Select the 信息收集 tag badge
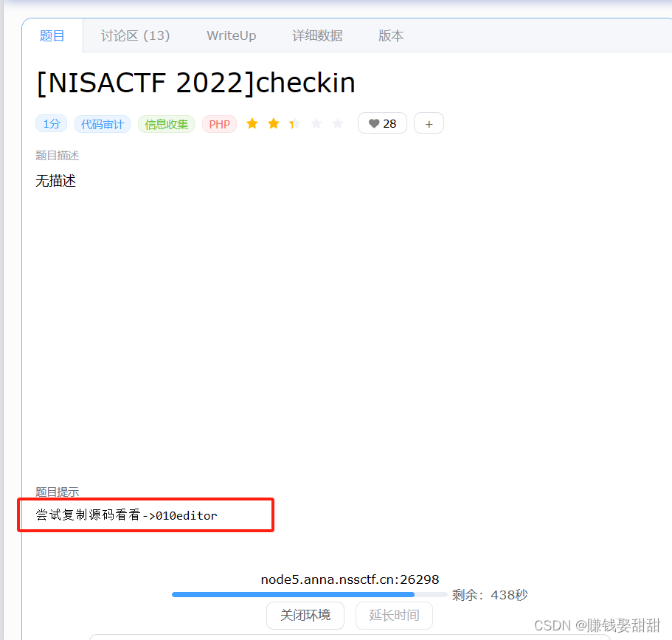Viewport: 672px width, 640px height. [166, 123]
